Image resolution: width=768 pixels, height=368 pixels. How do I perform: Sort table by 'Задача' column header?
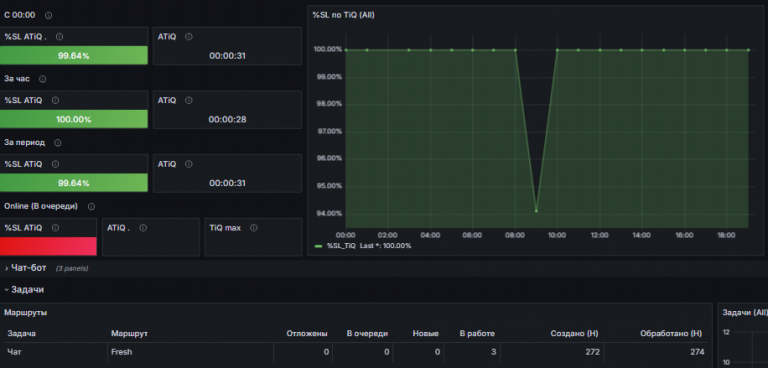click(x=22, y=333)
